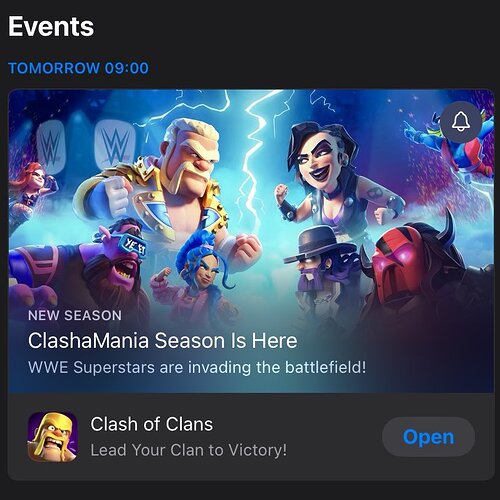Tap the Events section heading

tap(51, 26)
